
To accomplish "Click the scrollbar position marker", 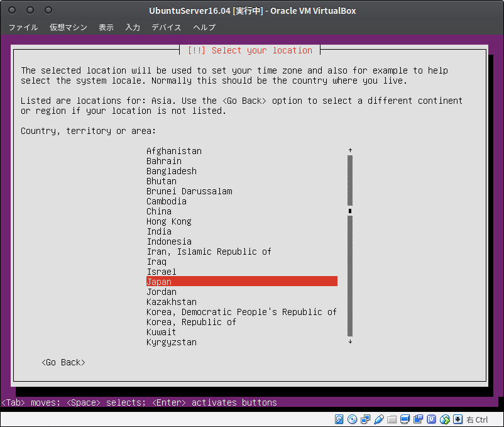I will [x=350, y=211].
